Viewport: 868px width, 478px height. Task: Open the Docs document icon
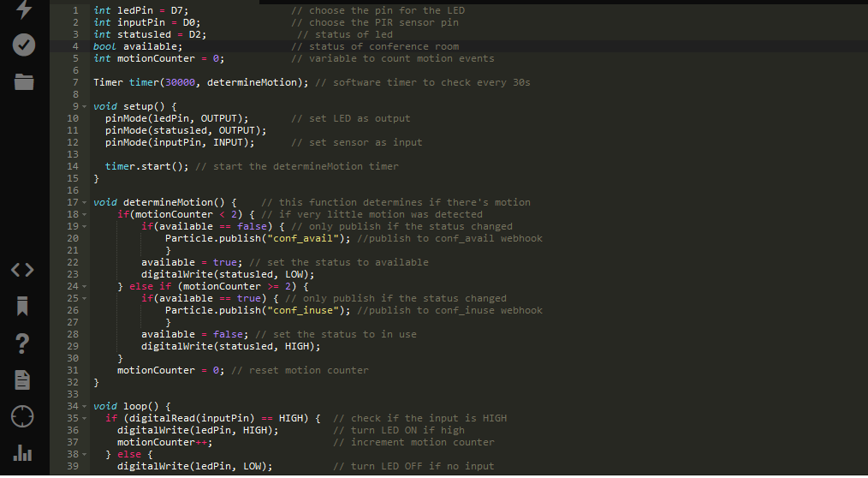(23, 380)
